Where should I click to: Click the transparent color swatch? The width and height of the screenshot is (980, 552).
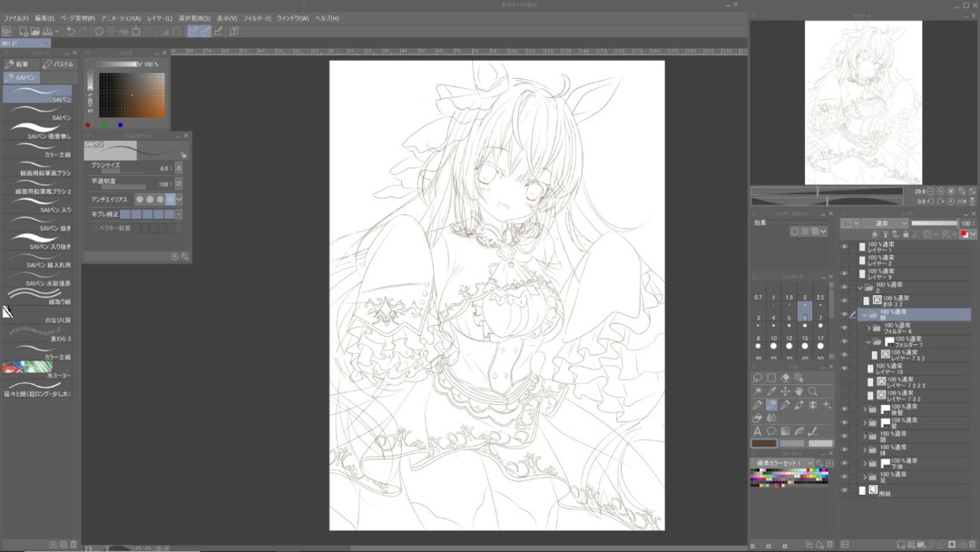pos(820,443)
